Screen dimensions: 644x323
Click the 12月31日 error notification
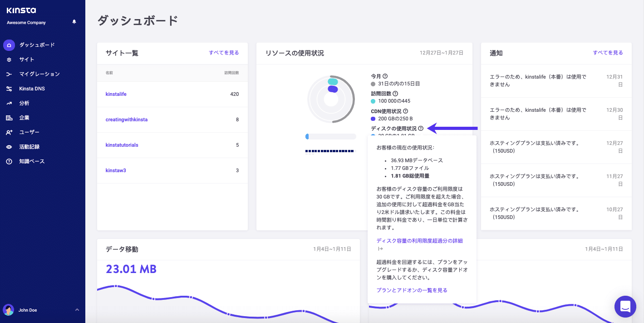(x=556, y=81)
